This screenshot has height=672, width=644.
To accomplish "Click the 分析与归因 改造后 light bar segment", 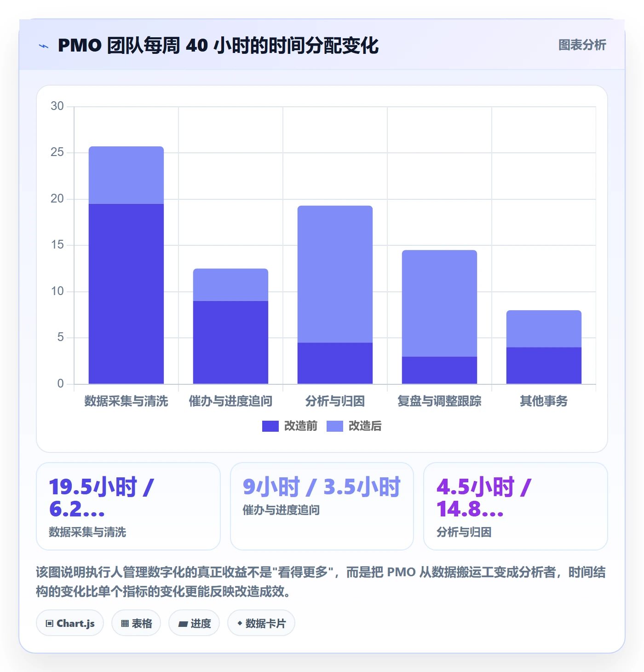I will coord(335,274).
